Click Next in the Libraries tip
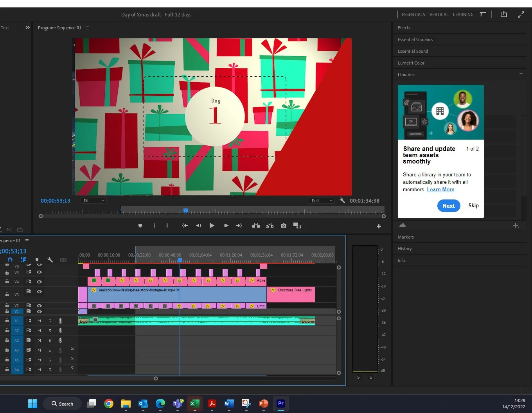Screen dimensions: 532x413 pos(449,206)
